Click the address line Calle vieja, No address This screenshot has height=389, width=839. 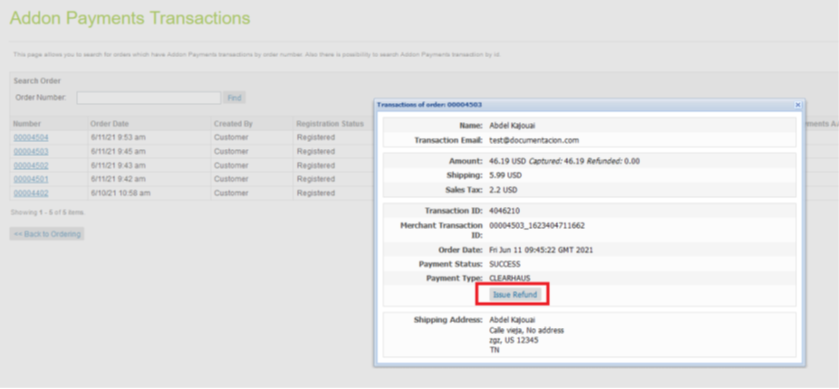[527, 330]
